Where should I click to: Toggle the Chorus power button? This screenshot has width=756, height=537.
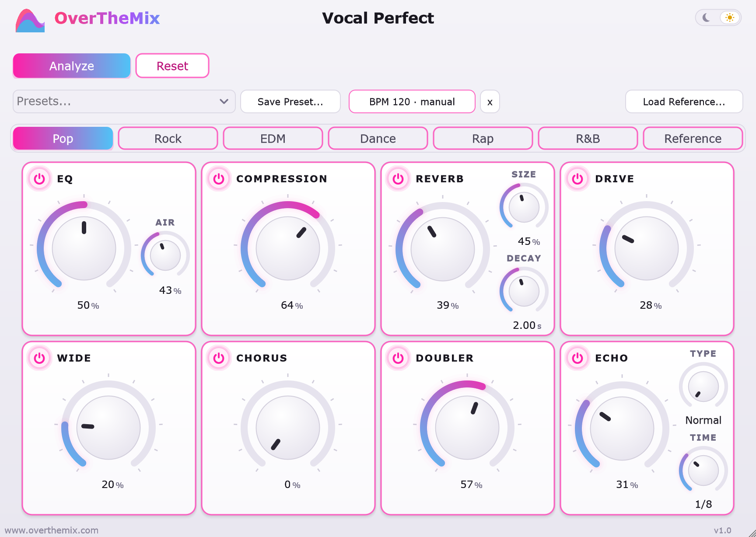tap(219, 358)
